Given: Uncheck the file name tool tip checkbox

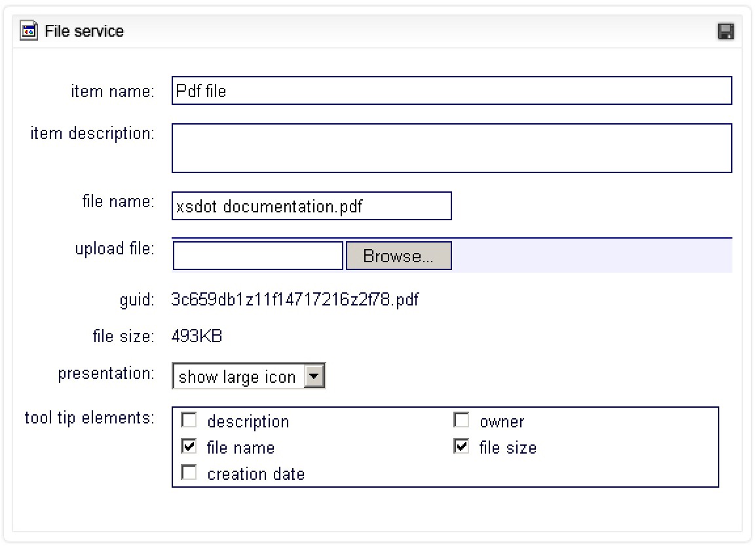Looking at the screenshot, I should [189, 446].
